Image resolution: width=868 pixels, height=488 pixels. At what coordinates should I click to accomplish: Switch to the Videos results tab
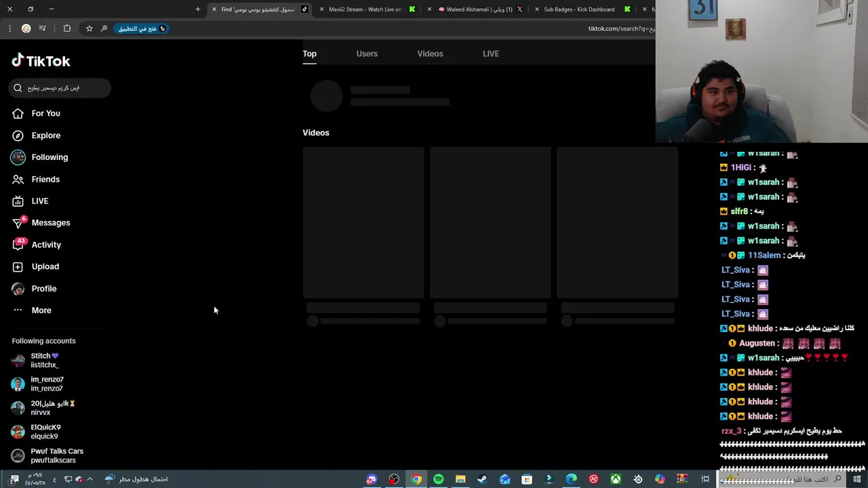pos(430,54)
